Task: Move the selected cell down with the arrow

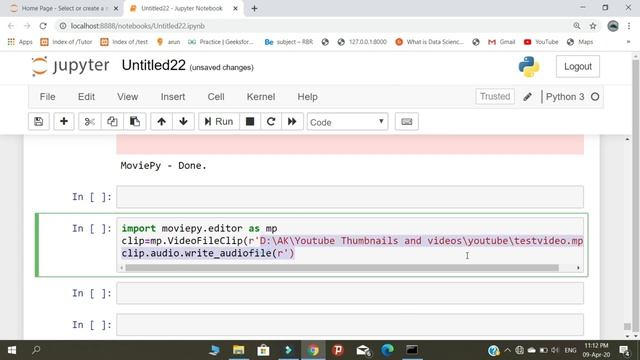Action: 183,122
